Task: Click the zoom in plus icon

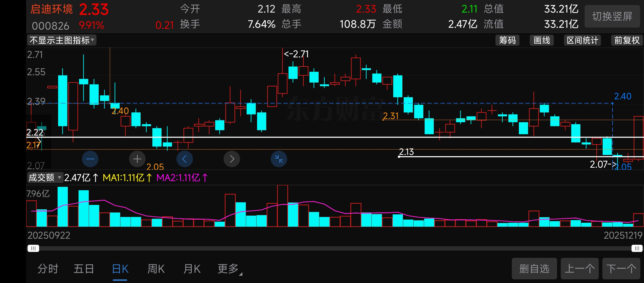Action: click(x=137, y=159)
